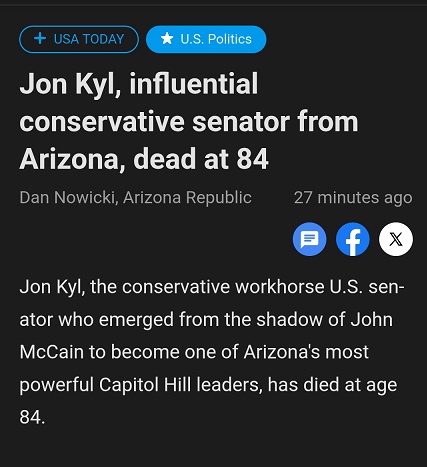This screenshot has width=427, height=467.
Task: Click the Jon Kyl headline first line
Action: 139,84
